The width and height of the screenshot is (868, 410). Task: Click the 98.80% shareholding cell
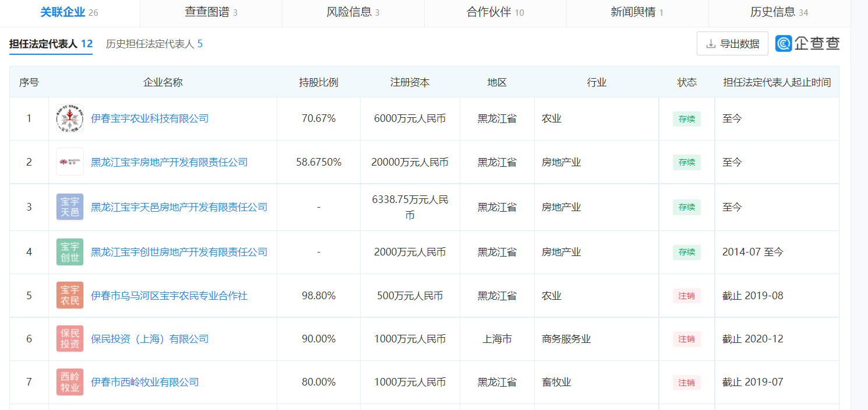319,296
